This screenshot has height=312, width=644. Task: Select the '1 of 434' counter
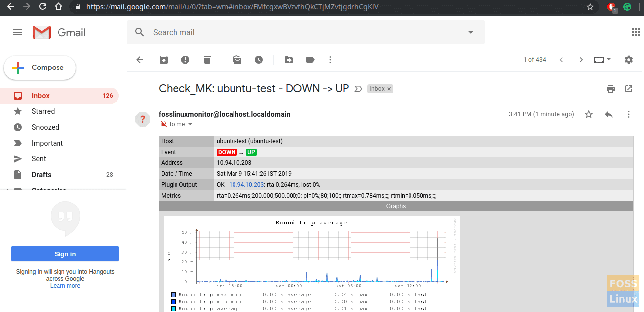pyautogui.click(x=535, y=60)
